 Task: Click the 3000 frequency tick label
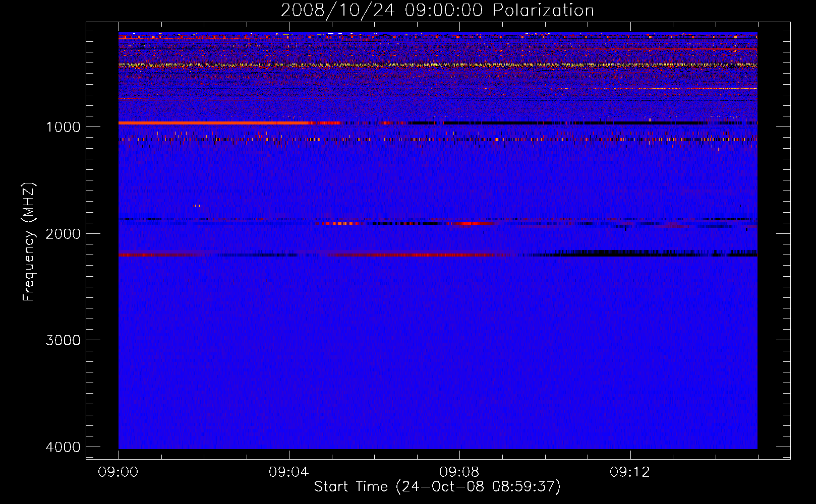(63, 340)
